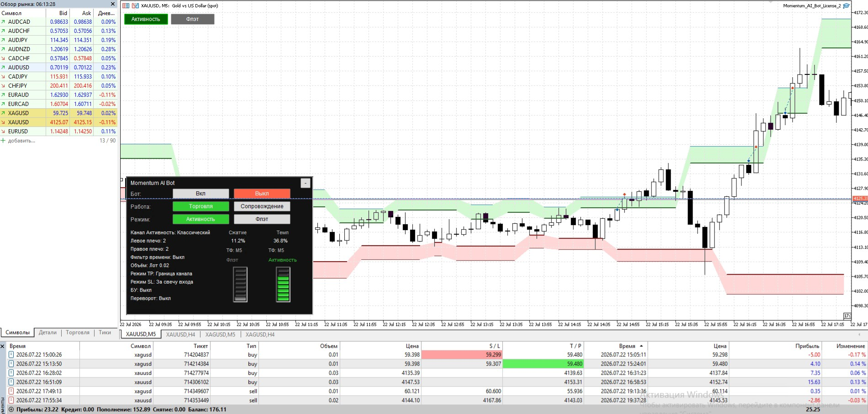Select the XAGUSD row in Market Watch
The height and width of the screenshot is (414, 868).
click(58, 113)
